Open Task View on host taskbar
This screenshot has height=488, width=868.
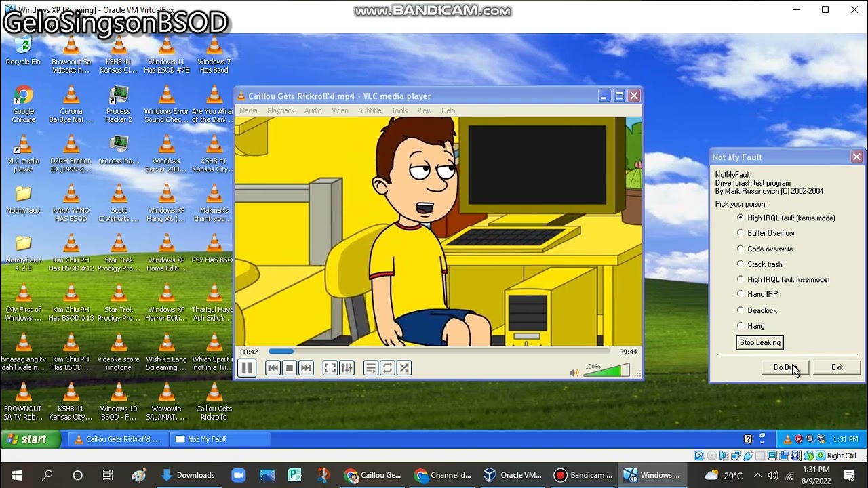[108, 475]
